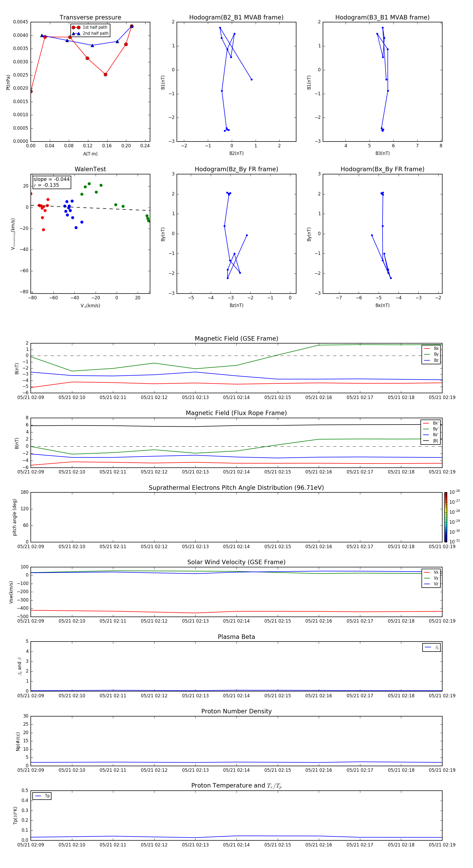
Task: Click the 'Pt(nPa)' y-axis label
Action: pyautogui.click(x=8, y=82)
